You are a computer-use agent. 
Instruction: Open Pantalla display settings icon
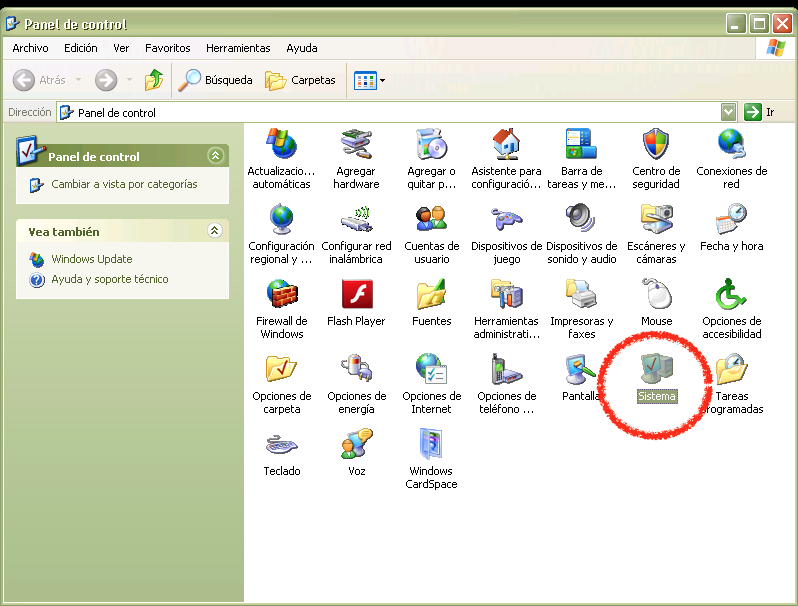[x=580, y=369]
